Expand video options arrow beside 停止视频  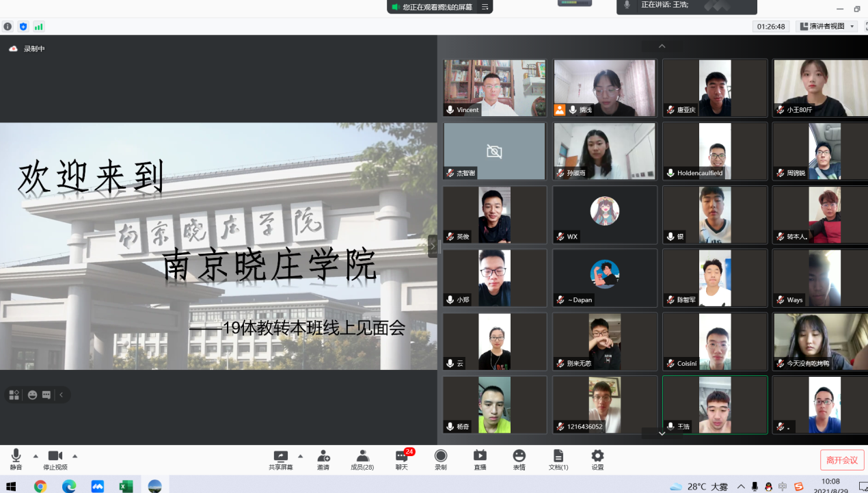click(x=75, y=455)
